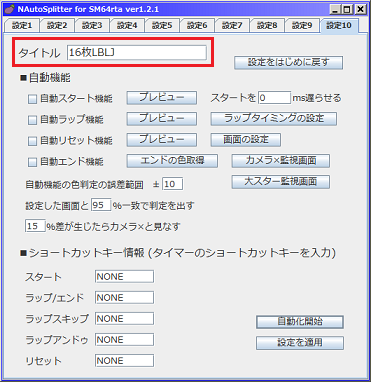Viewport: 371px width, 382px height.
Task: Click プレビュー button for 自動リセット機能
Action: 162,140
